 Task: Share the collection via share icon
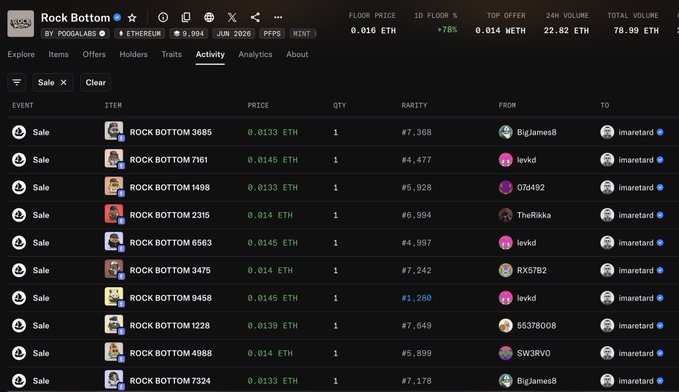click(255, 17)
